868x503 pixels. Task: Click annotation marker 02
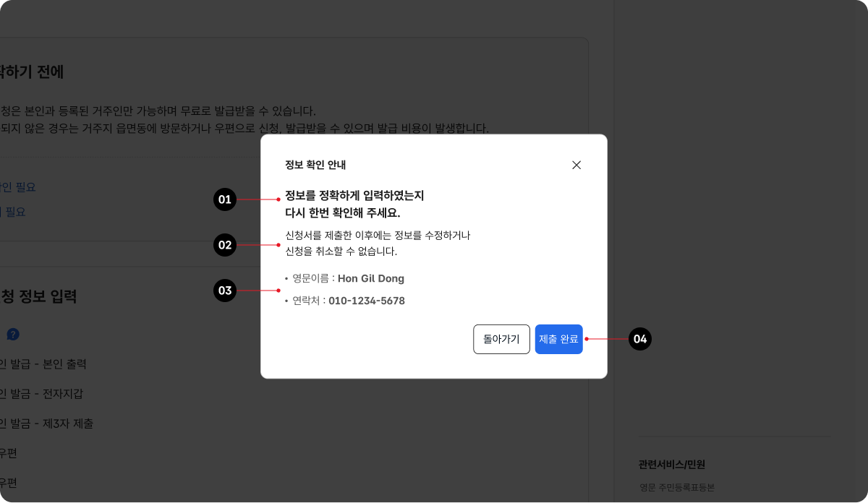(x=225, y=245)
